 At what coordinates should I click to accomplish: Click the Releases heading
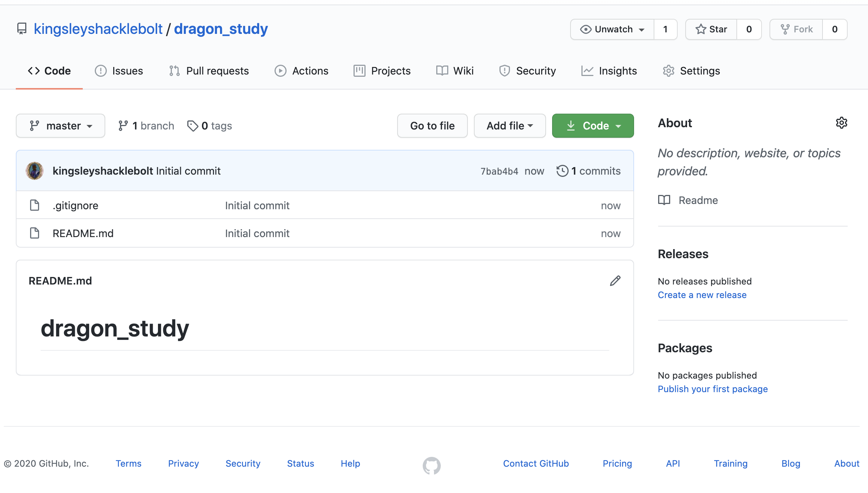click(683, 254)
